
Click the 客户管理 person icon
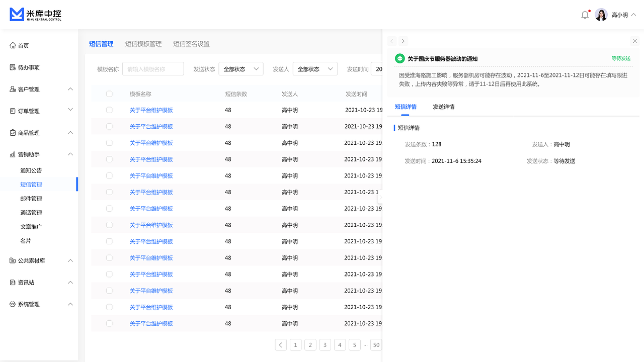point(13,89)
